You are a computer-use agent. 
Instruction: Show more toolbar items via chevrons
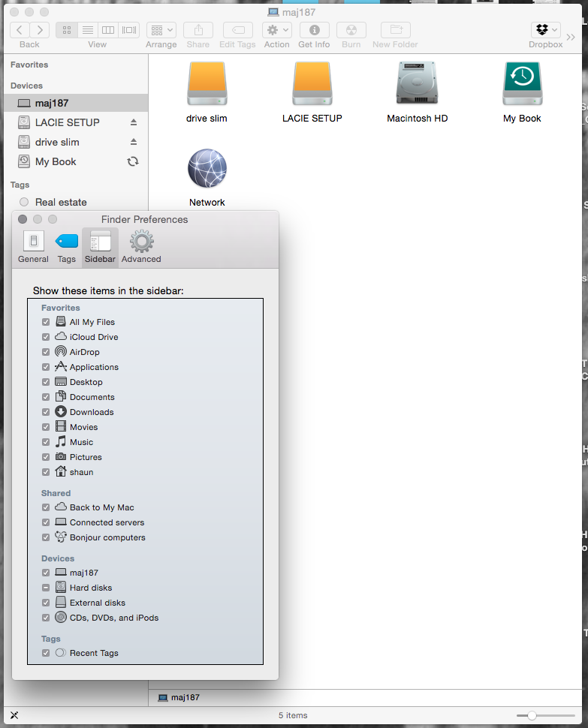[x=571, y=37]
